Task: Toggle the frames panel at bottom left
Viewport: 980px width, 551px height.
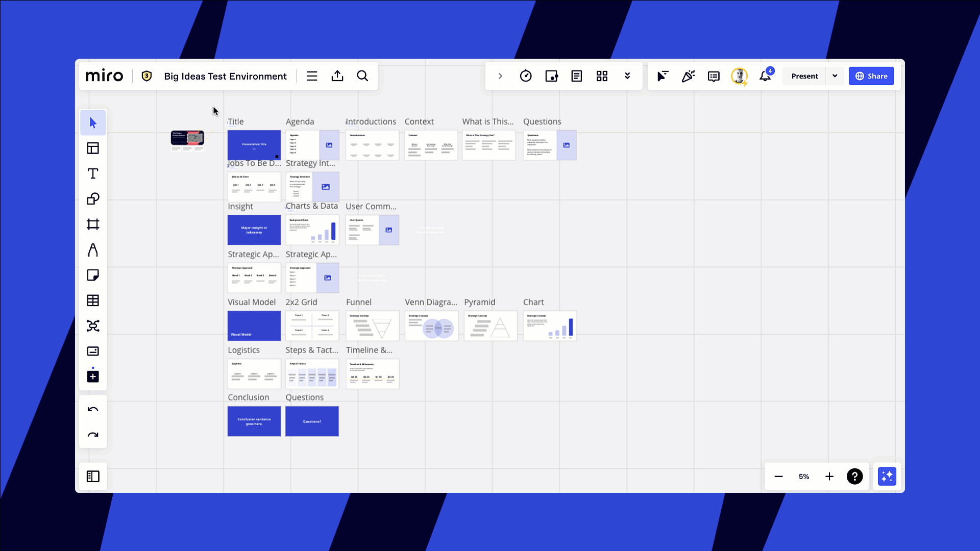Action: coord(93,477)
